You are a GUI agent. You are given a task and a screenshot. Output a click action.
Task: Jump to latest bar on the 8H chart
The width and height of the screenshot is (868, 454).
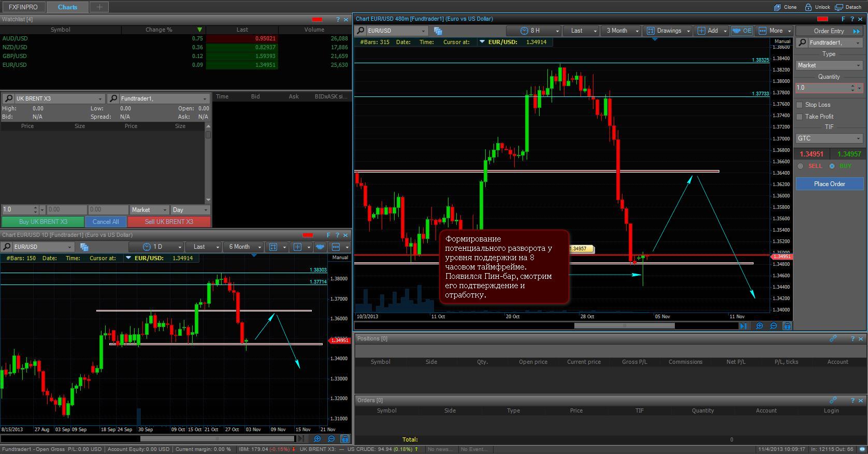click(744, 326)
